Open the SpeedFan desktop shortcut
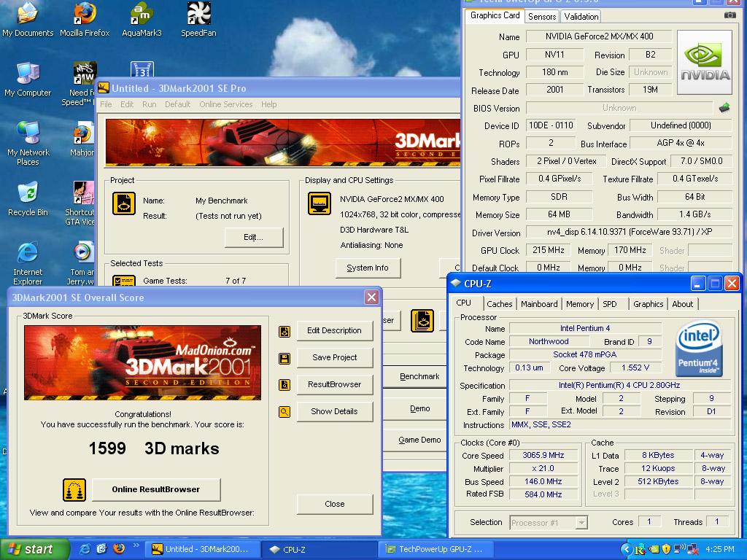The image size is (747, 560). 198,20
